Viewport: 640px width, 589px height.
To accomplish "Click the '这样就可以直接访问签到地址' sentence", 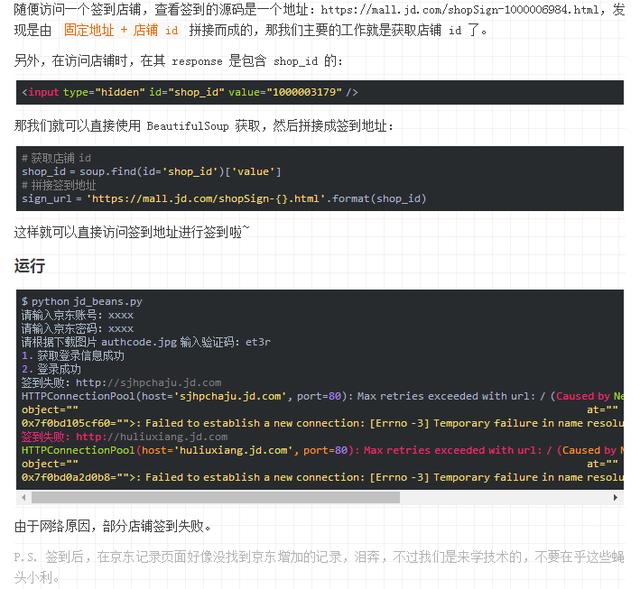I will point(131,232).
